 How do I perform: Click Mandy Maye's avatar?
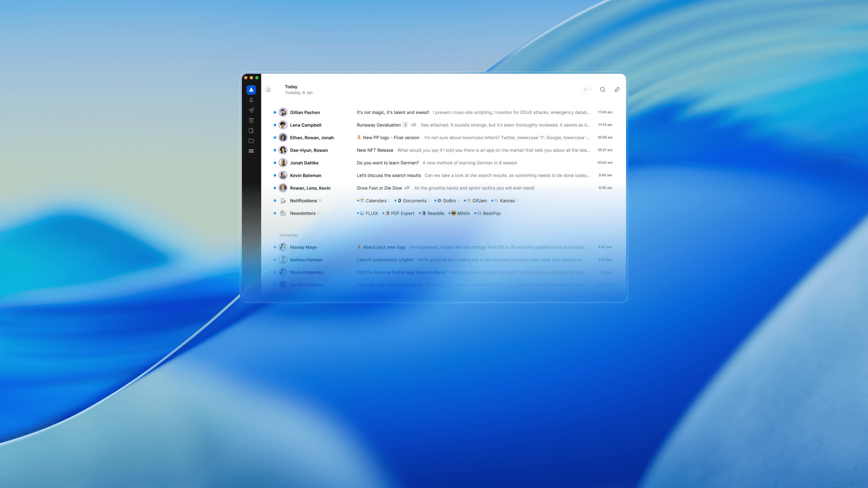point(283,247)
